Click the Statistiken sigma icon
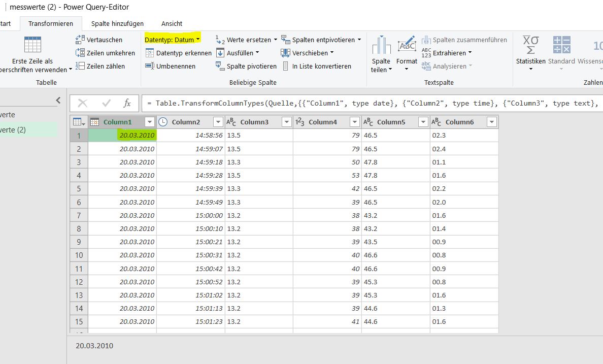Viewport: 603px width, 364px height. 531,45
